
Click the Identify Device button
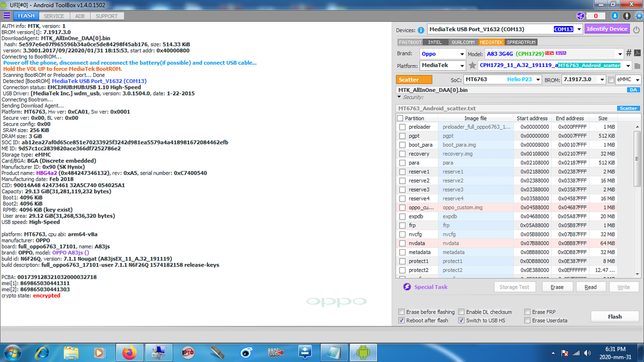[607, 29]
